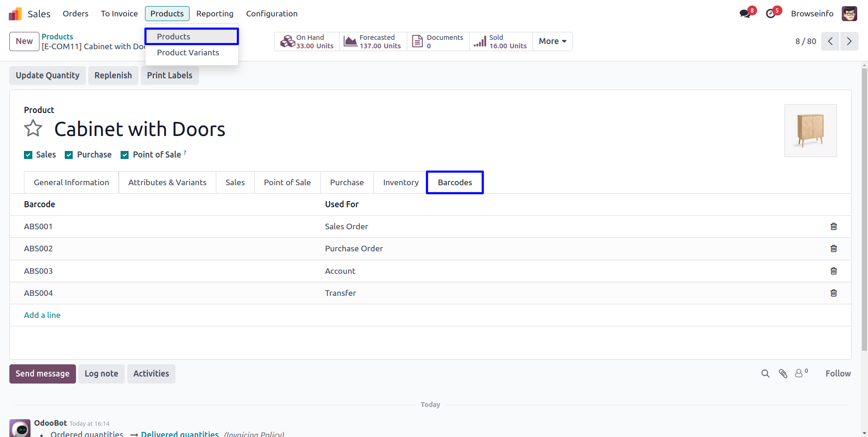
Task: Click the Add a line link
Action: click(42, 315)
